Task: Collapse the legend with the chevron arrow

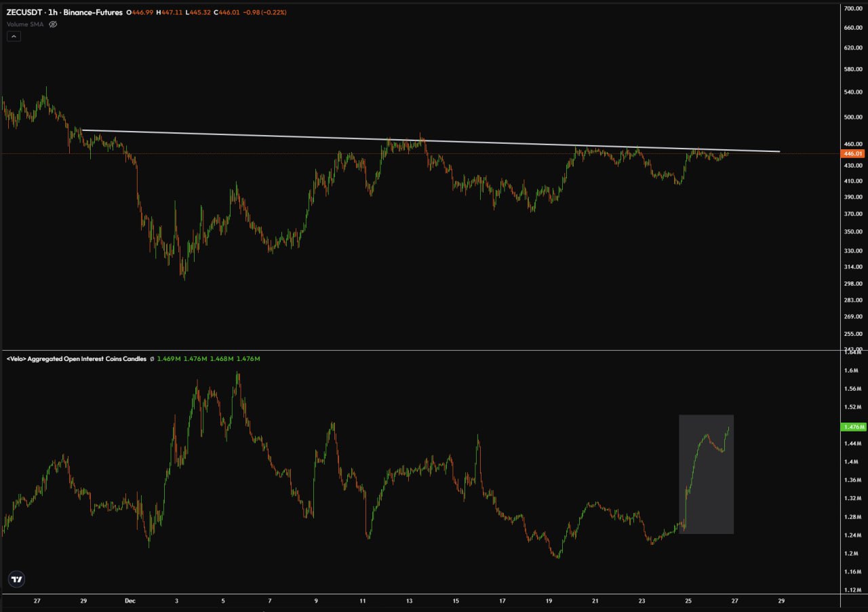Action: [x=14, y=35]
